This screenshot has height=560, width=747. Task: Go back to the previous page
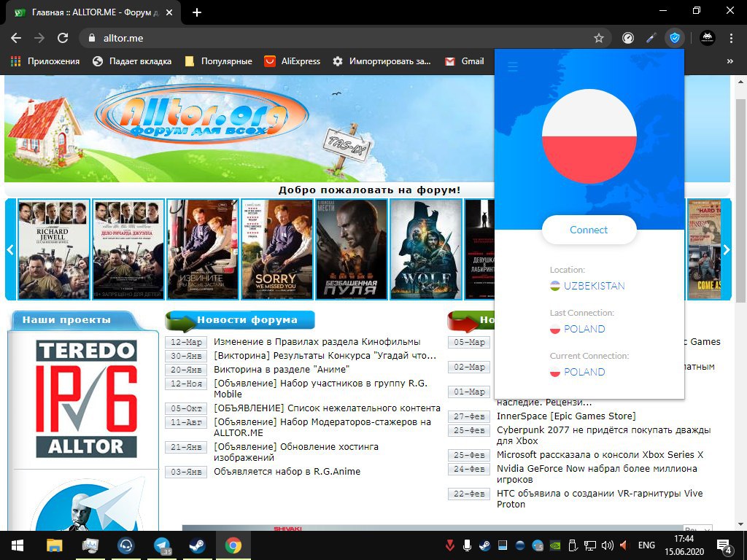pos(16,38)
